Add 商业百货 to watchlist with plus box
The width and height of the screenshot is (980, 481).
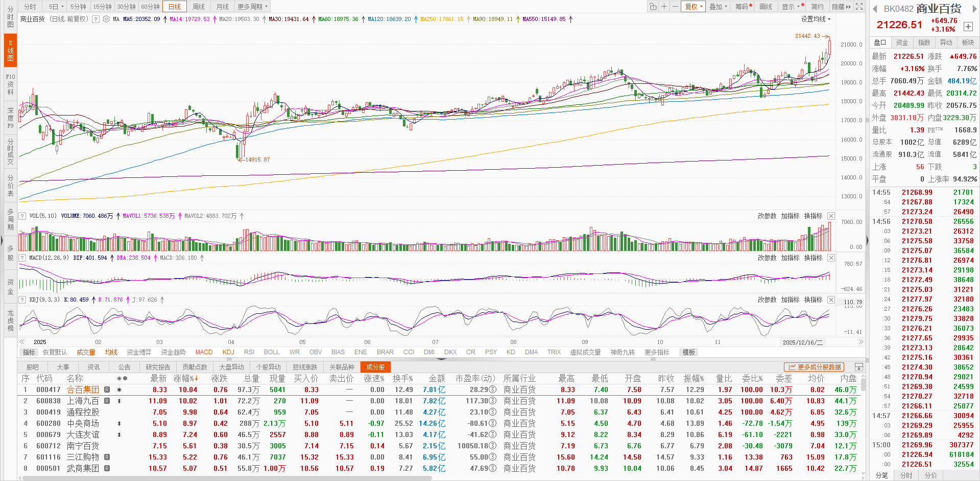click(x=968, y=27)
